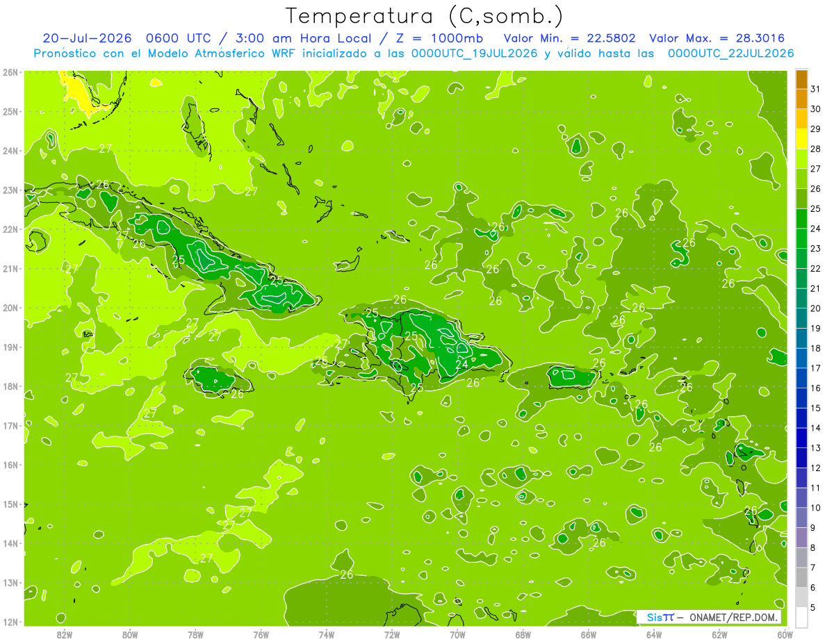Click the 25N latitude axis label
Screen dimensions: 834x644
click(x=10, y=112)
